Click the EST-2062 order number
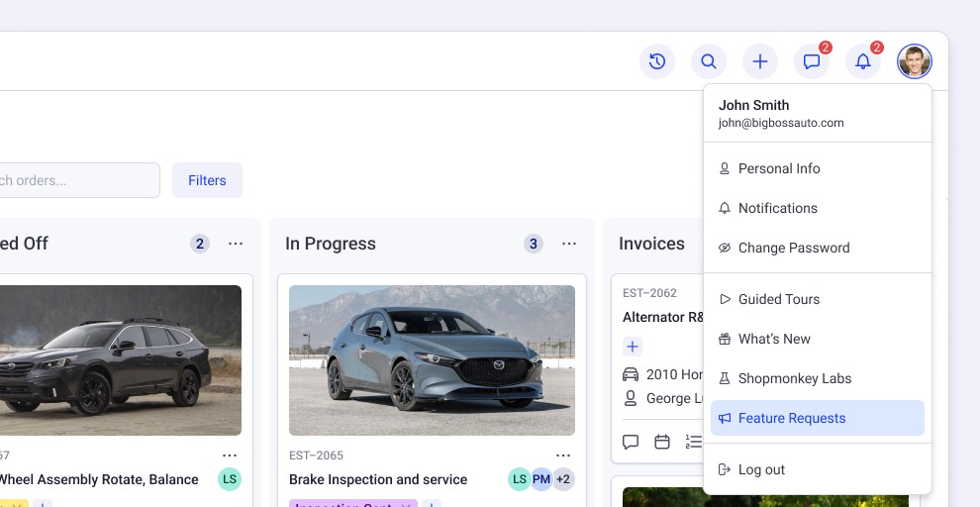980x507 pixels. (649, 292)
